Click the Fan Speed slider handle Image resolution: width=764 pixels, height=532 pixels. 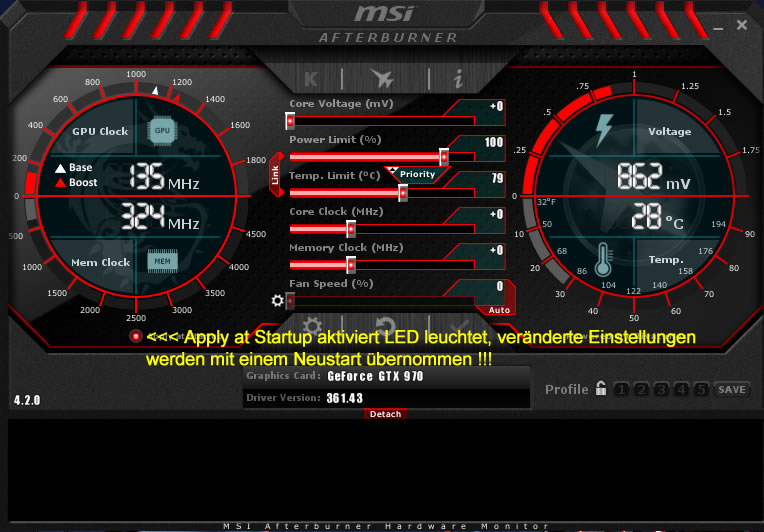click(290, 301)
